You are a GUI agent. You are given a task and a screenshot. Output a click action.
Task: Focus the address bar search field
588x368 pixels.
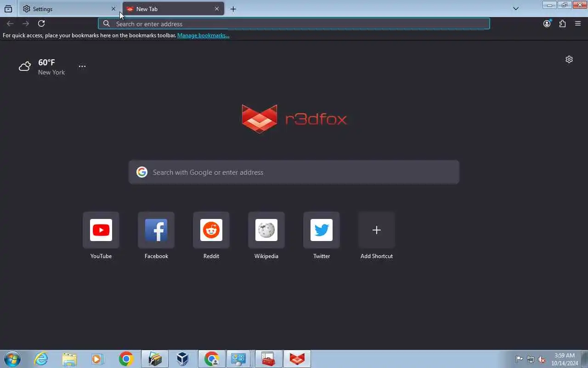tap(294, 23)
